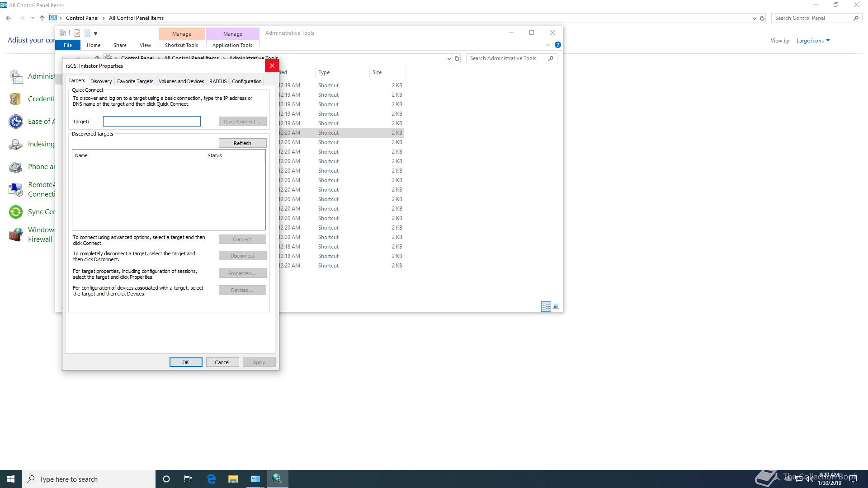The image size is (868, 488).
Task: Open the File menu in Administrative Tools
Action: (x=68, y=45)
